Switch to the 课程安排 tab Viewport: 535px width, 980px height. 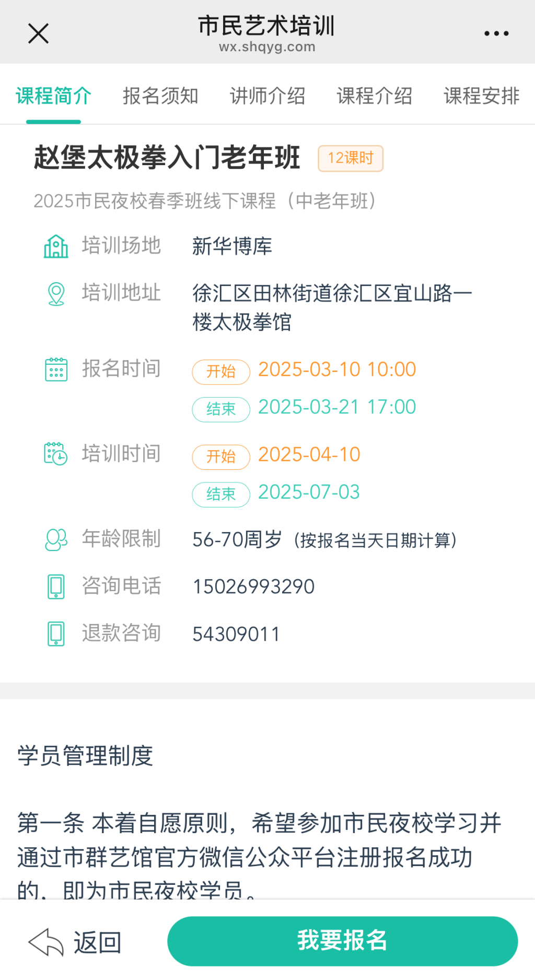481,96
